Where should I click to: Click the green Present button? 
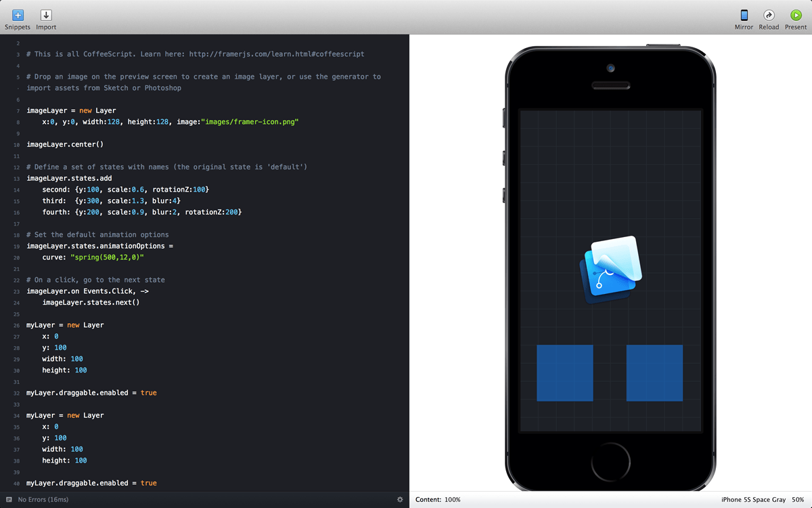coord(796,15)
